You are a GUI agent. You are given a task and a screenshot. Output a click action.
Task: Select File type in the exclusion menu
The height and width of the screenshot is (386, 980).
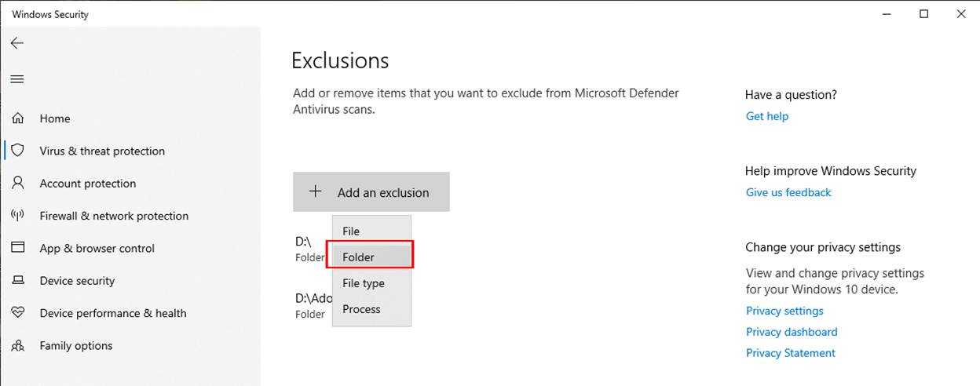click(371, 283)
